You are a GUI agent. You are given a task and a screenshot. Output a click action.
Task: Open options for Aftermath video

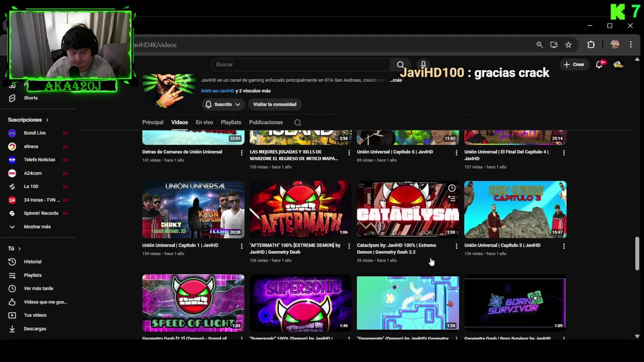click(349, 246)
